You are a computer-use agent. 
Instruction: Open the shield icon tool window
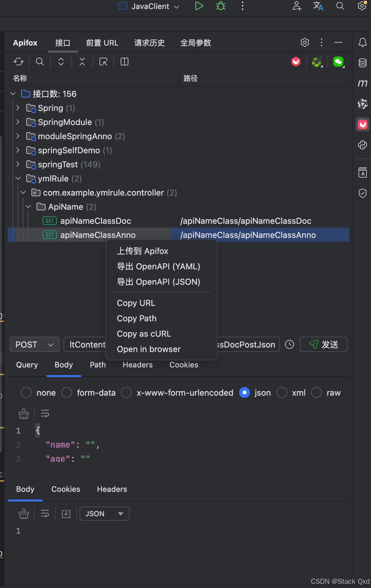click(363, 193)
